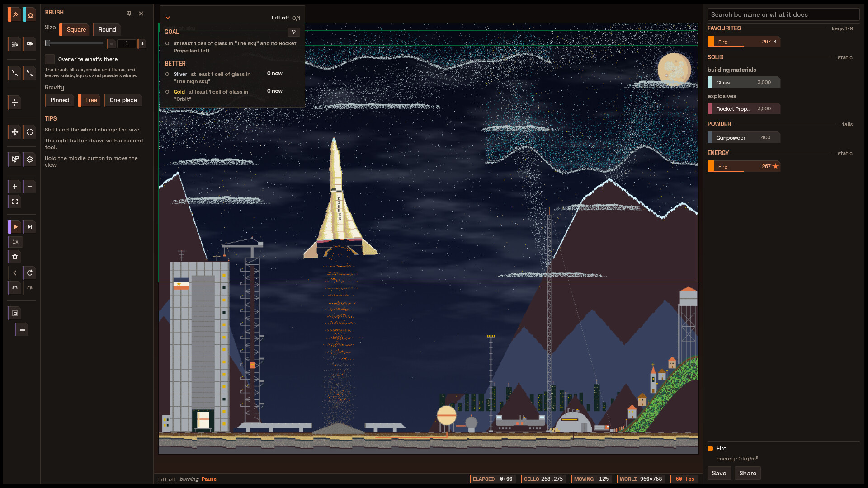Collapse the Lift off goals panel chevron

[168, 18]
